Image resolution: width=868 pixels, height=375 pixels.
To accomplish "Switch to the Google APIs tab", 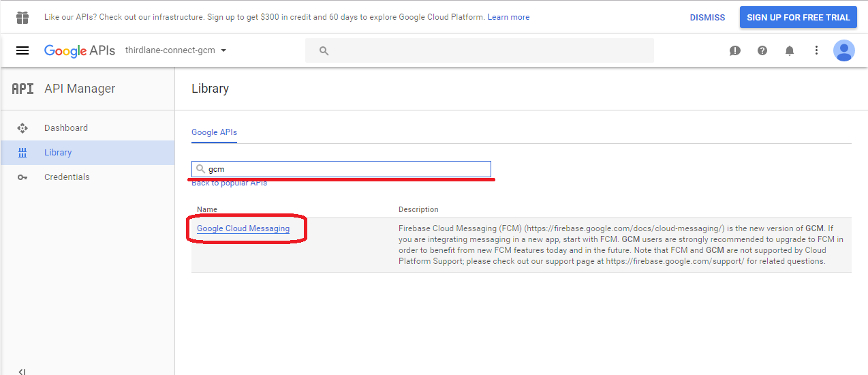I will [214, 132].
